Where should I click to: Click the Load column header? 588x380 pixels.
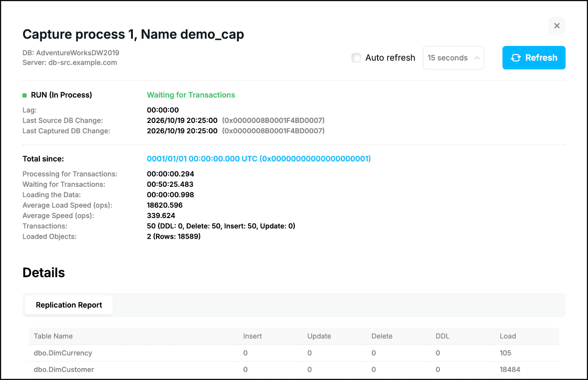coord(508,336)
